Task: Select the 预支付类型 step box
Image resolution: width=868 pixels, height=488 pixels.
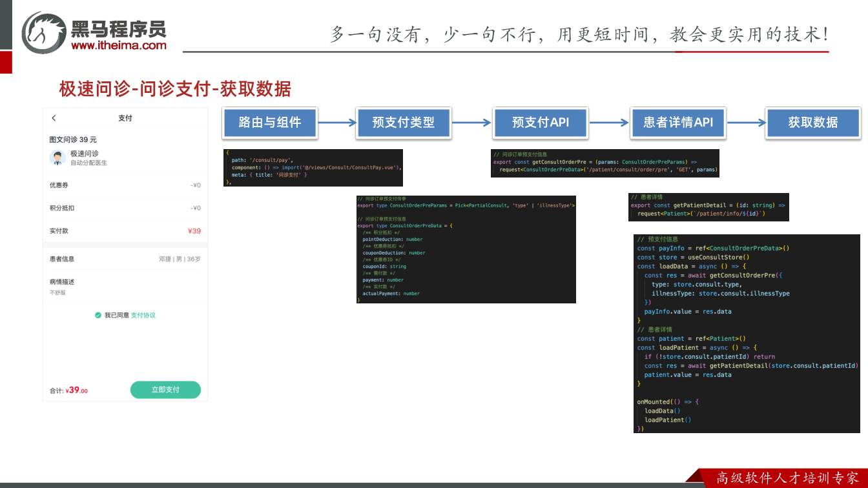Action: point(403,123)
